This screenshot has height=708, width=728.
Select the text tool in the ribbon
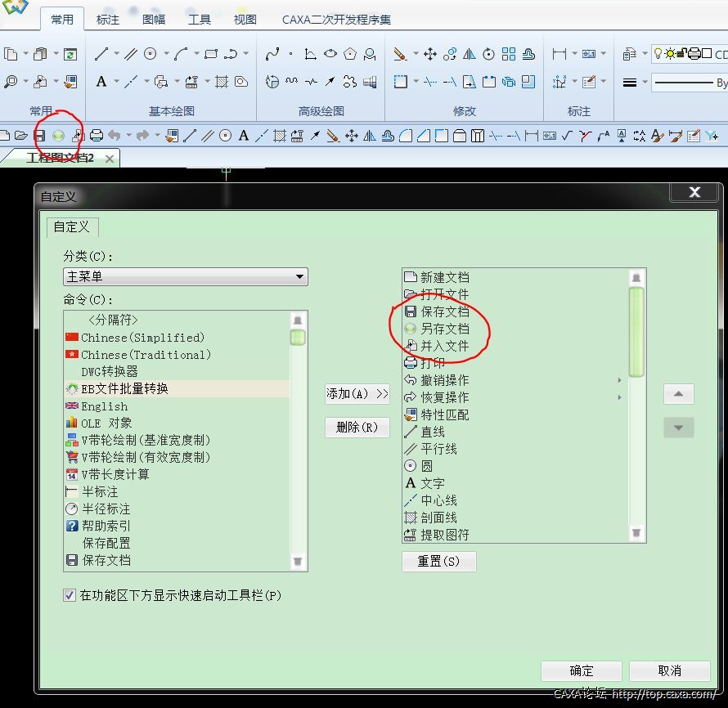[x=101, y=82]
